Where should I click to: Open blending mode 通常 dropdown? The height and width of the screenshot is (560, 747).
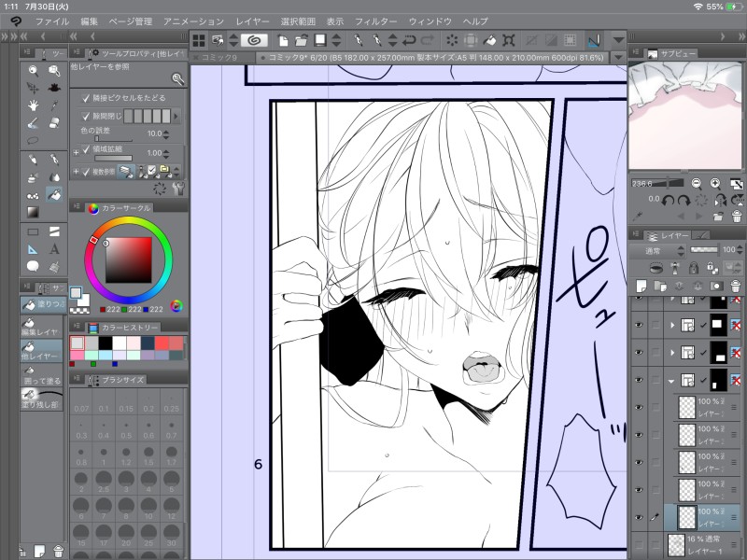coord(659,251)
